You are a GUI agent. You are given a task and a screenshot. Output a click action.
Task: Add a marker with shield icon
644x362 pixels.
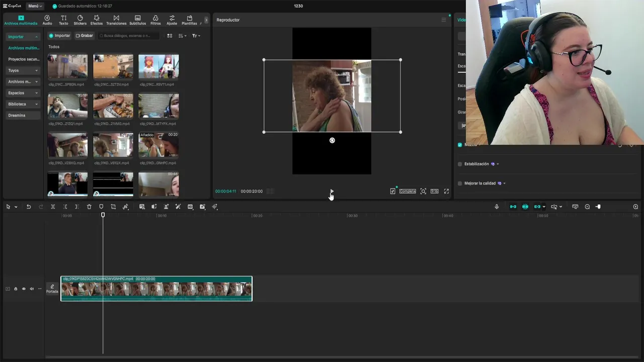pos(101,207)
